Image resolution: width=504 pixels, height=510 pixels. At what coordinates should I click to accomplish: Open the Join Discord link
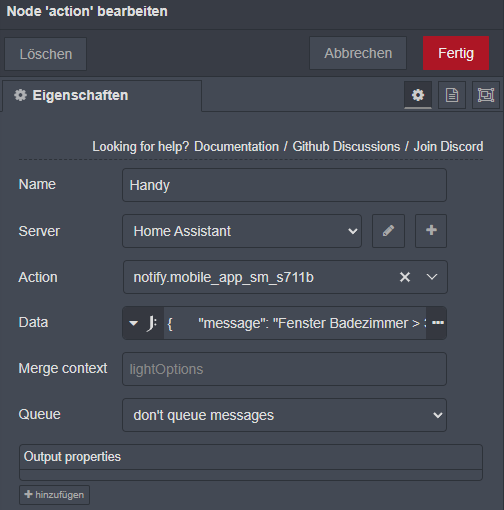448,147
